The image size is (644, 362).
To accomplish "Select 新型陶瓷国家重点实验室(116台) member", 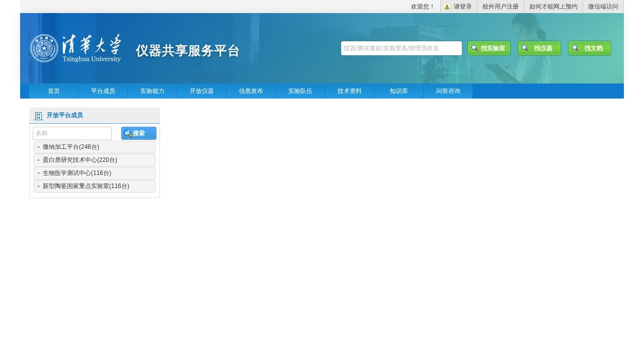I will click(x=95, y=186).
